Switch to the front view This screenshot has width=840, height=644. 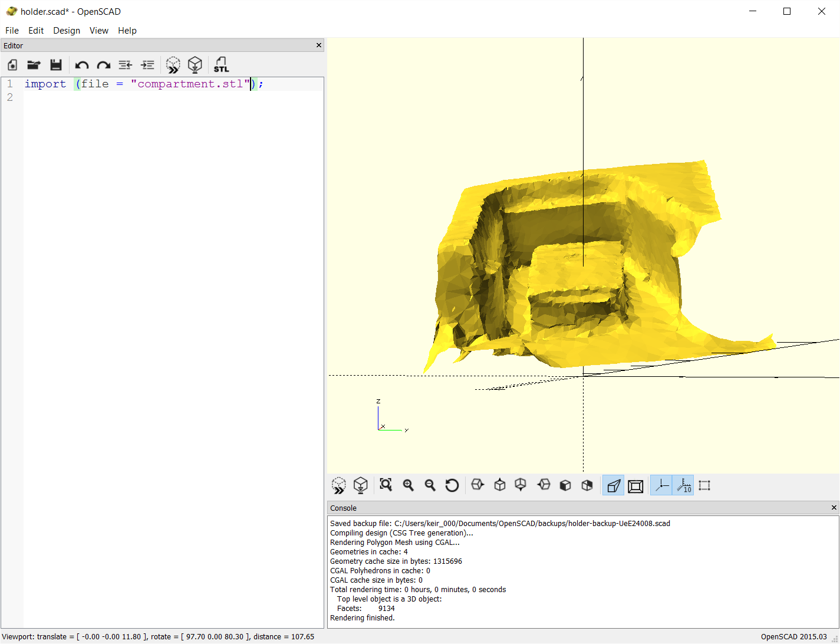[565, 485]
